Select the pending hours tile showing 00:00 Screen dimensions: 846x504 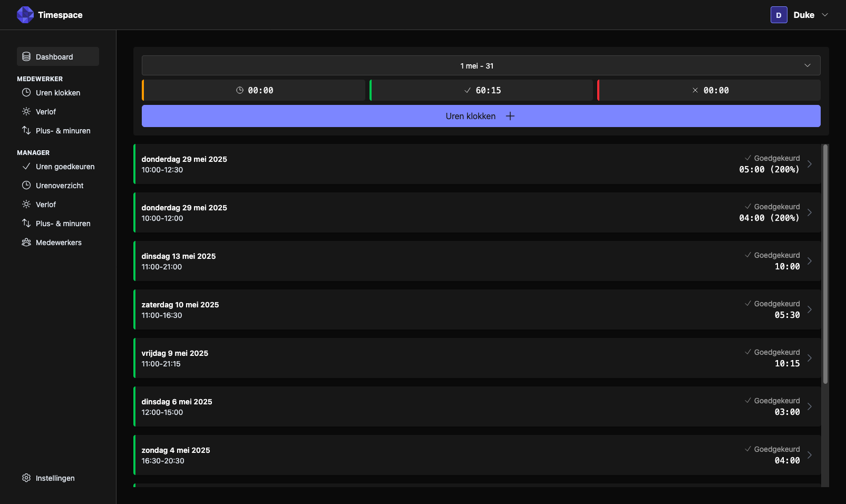254,90
